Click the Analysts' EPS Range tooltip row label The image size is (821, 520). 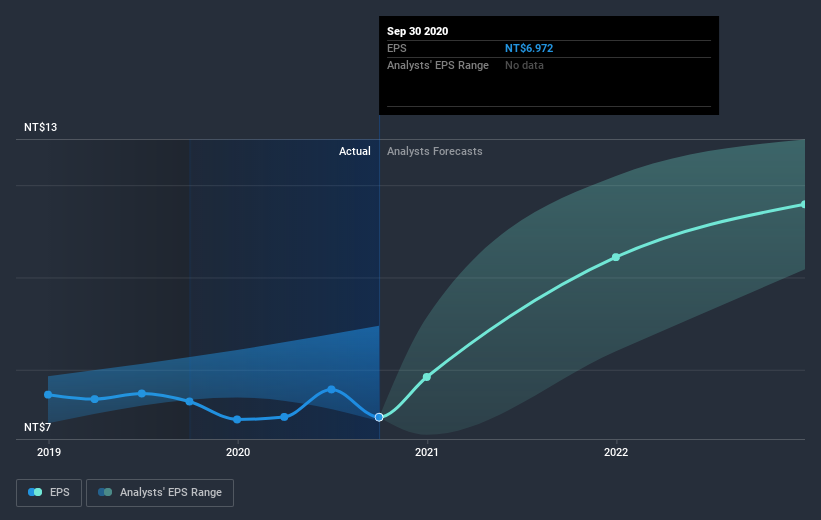click(438, 65)
